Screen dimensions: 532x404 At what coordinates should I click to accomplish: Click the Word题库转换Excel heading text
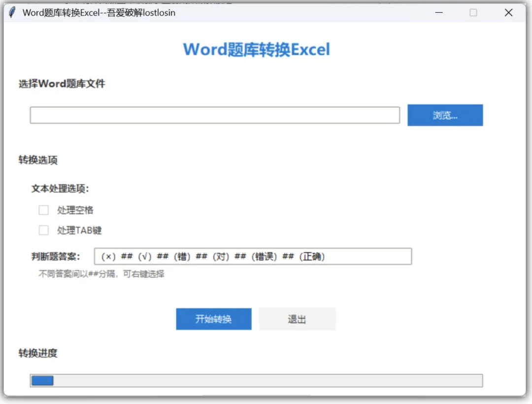coord(257,50)
